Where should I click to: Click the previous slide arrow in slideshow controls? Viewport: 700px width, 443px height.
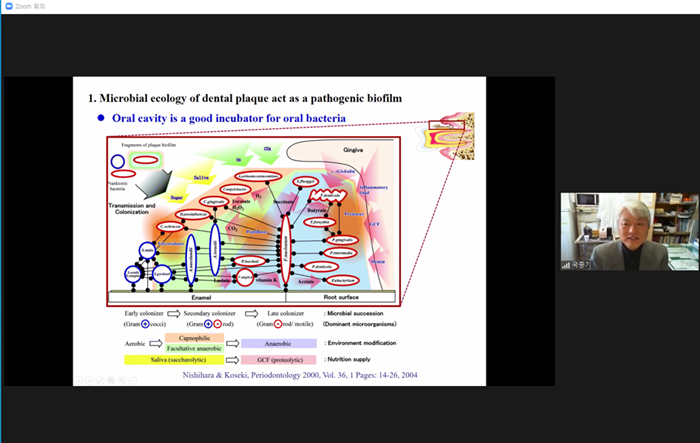click(79, 380)
